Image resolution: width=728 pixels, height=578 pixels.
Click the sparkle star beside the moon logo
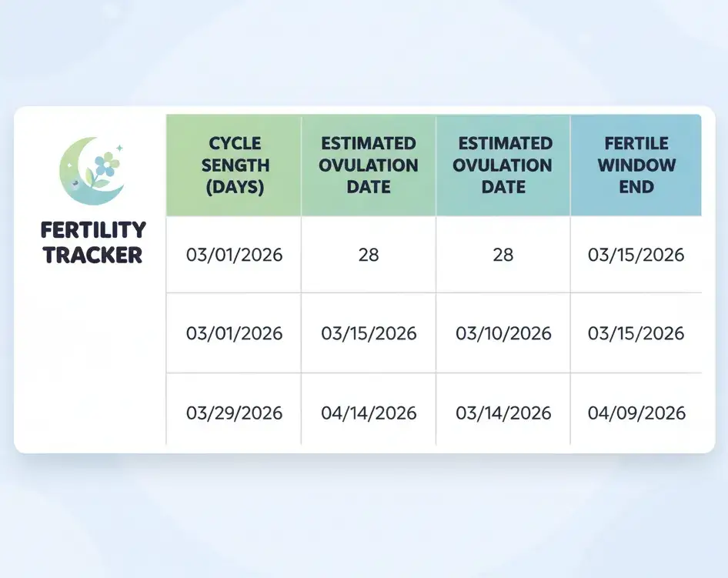(x=119, y=148)
